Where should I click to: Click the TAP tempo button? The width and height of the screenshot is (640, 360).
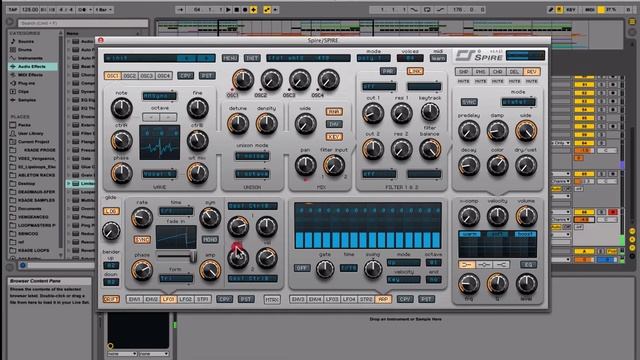13,9
